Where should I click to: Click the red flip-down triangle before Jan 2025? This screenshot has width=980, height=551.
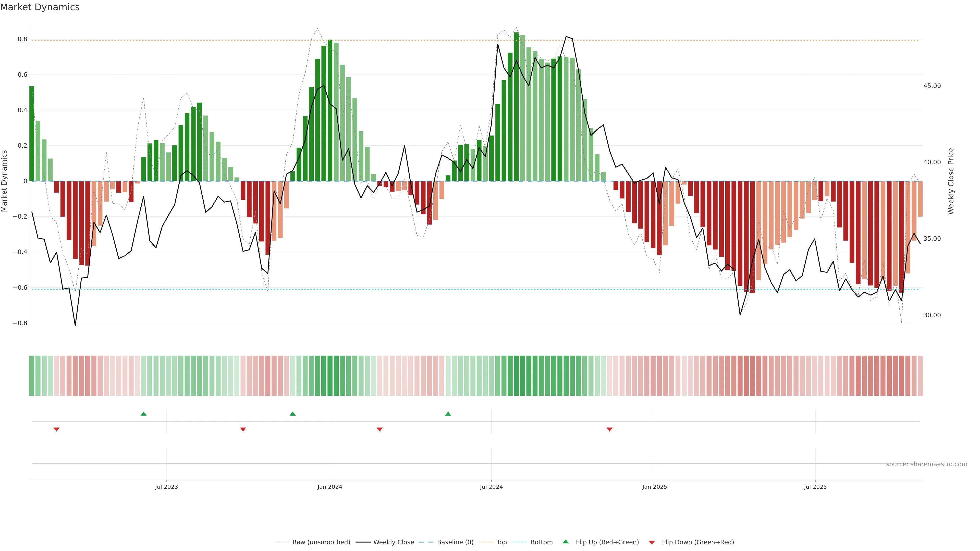tap(609, 429)
